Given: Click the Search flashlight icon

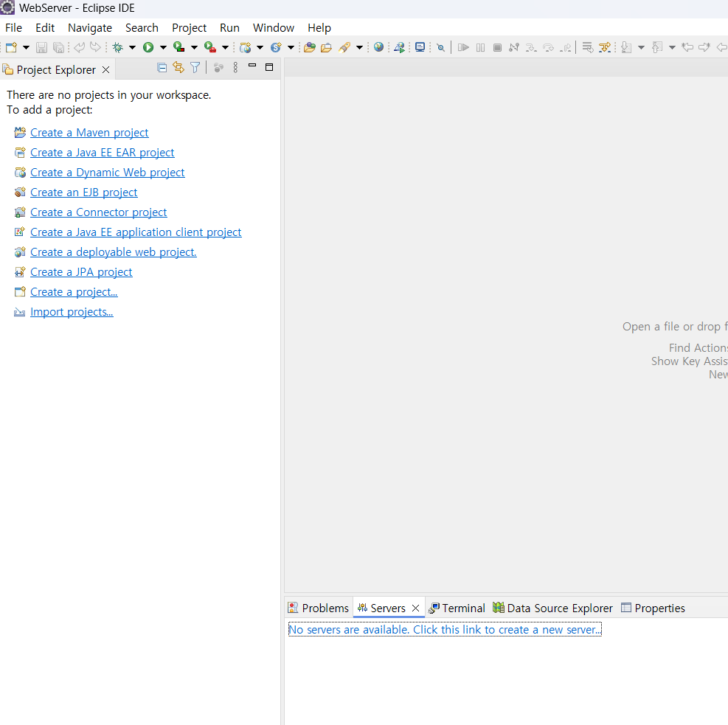Looking at the screenshot, I should point(344,47).
